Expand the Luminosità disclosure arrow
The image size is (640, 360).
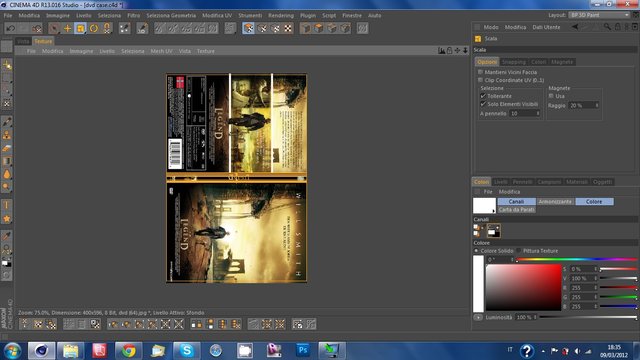(478, 317)
